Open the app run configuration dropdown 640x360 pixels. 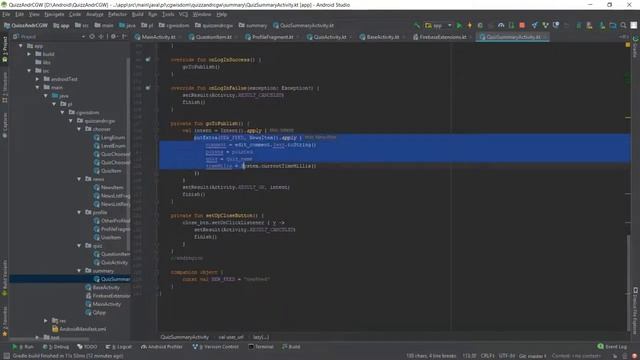[x=438, y=25]
